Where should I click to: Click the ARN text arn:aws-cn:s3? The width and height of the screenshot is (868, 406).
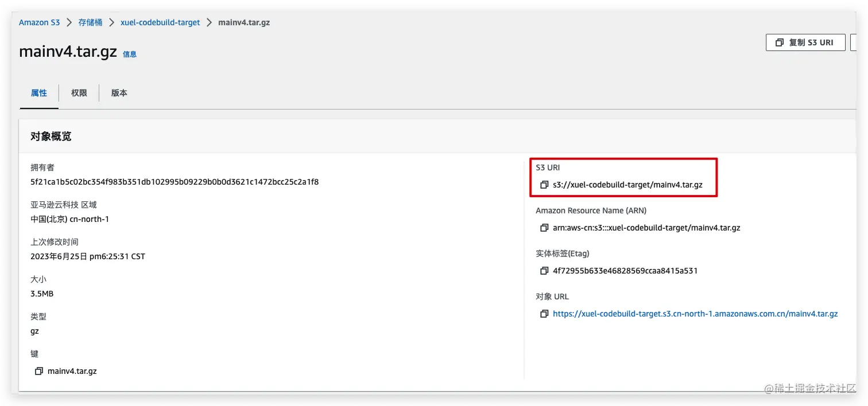(646, 228)
